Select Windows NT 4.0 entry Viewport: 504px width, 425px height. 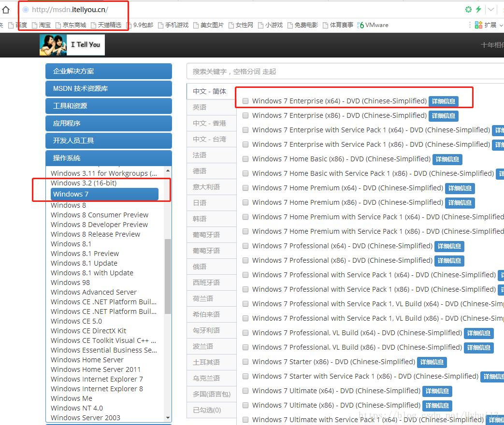coord(77,408)
